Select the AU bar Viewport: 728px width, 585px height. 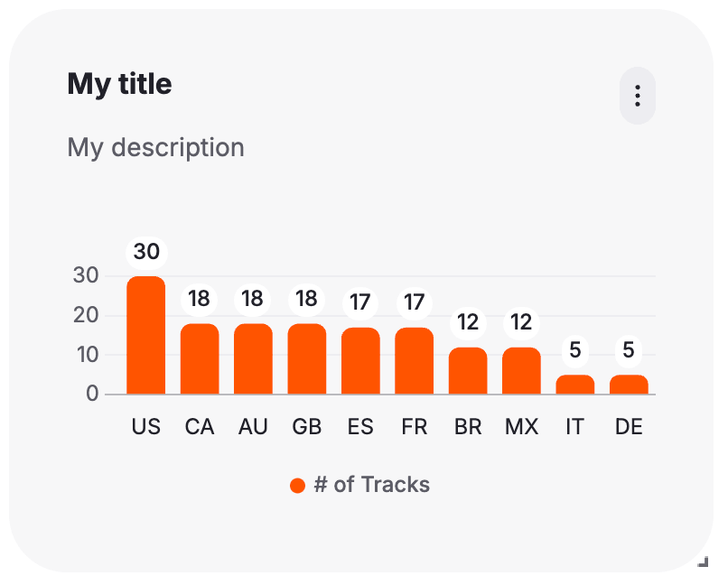(253, 358)
